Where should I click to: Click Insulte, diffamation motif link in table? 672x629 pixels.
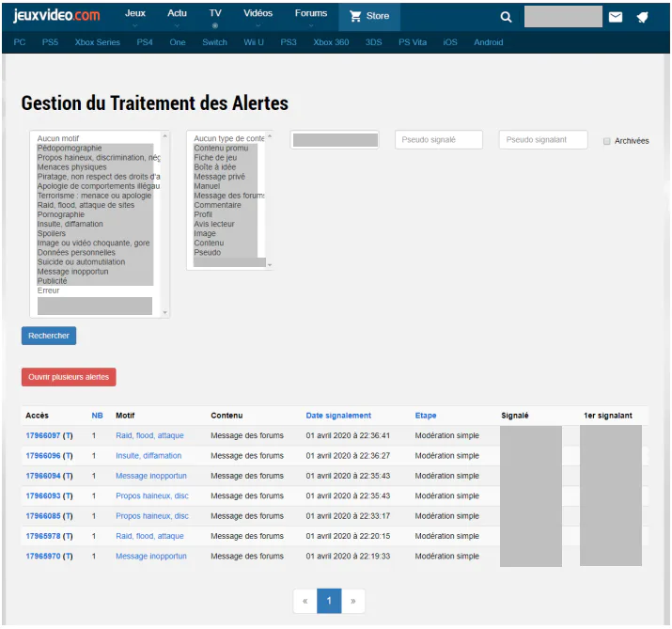click(x=148, y=456)
